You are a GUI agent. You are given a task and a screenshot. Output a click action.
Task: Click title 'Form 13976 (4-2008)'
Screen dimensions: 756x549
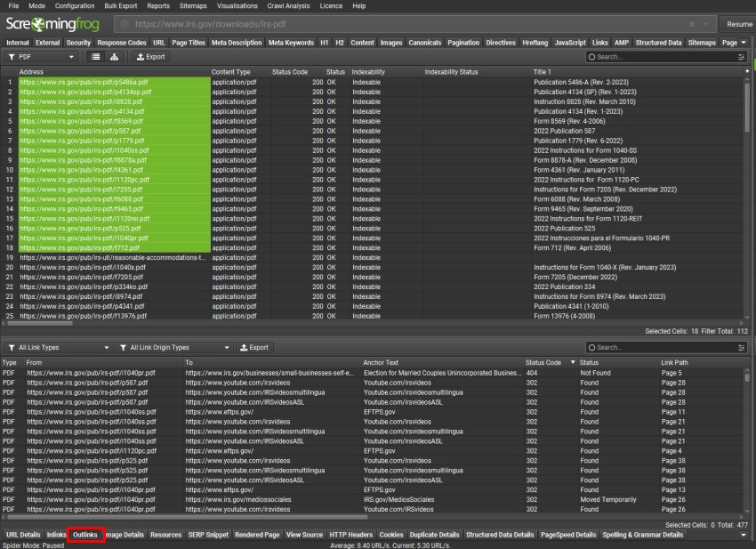(564, 316)
